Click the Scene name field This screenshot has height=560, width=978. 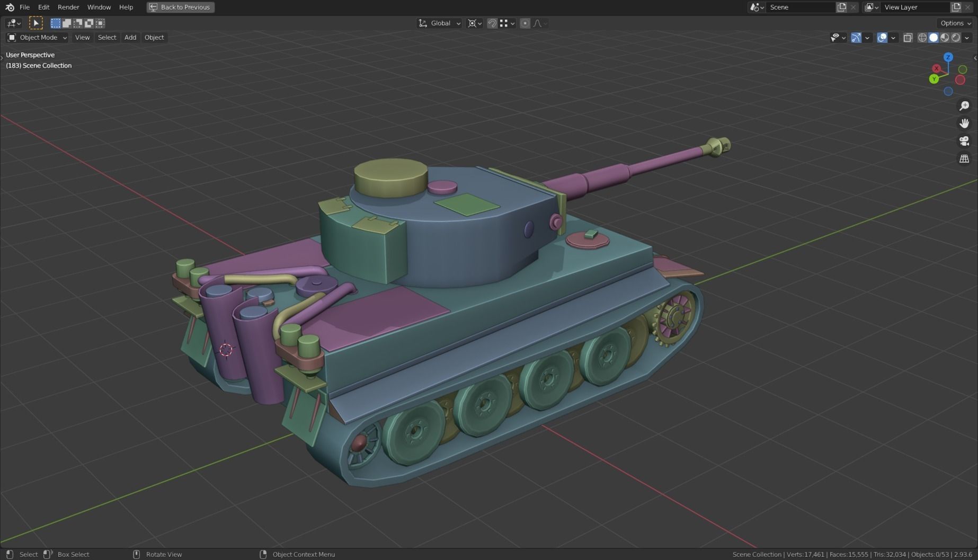801,7
